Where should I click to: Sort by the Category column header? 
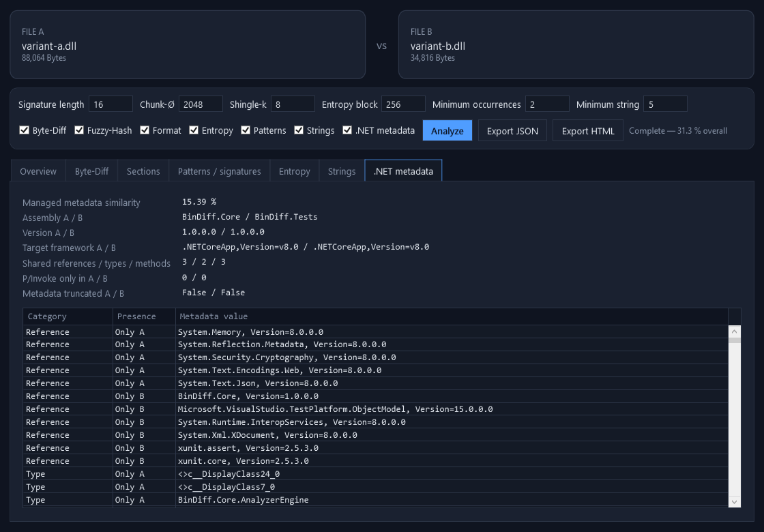[68, 316]
